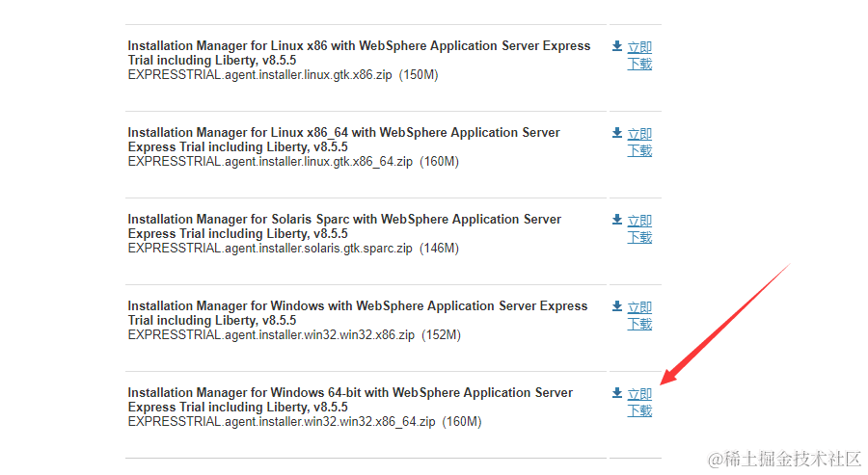Open 立即下载 link for Windows 32-bit package
868x475 pixels.
coord(639,316)
